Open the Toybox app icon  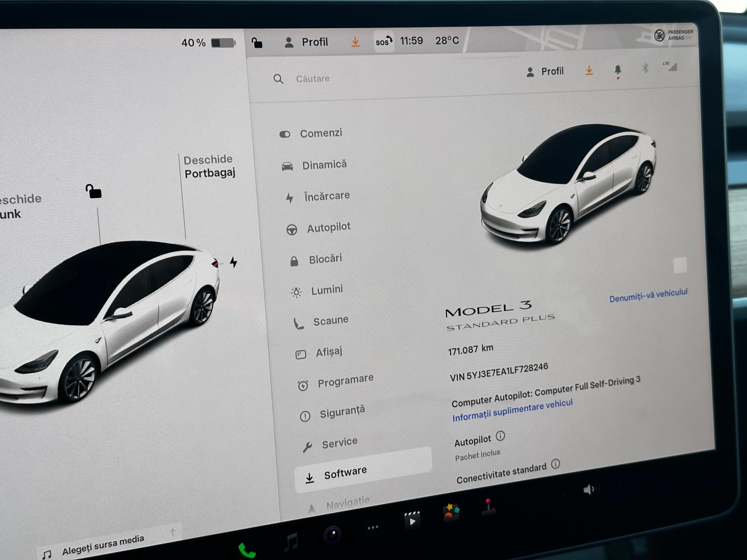[451, 513]
